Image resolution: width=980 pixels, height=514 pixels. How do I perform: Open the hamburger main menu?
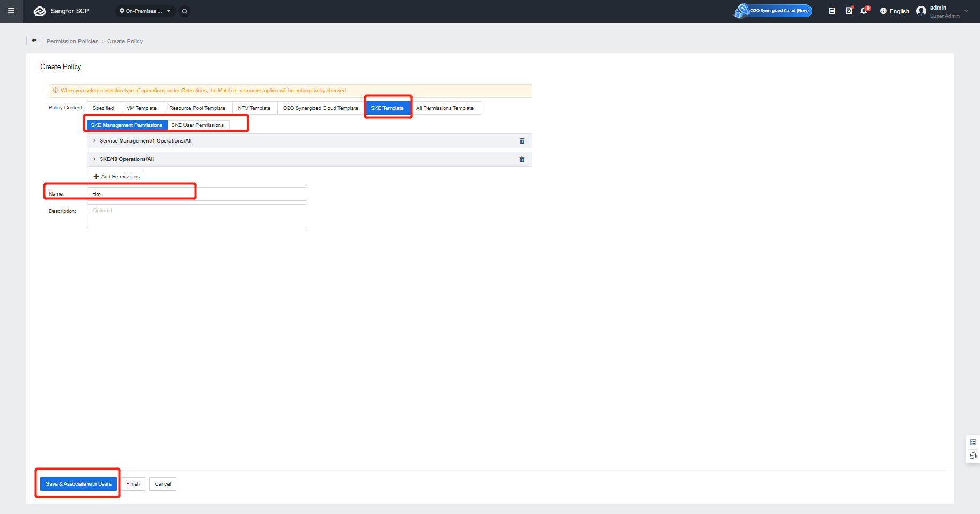[11, 11]
